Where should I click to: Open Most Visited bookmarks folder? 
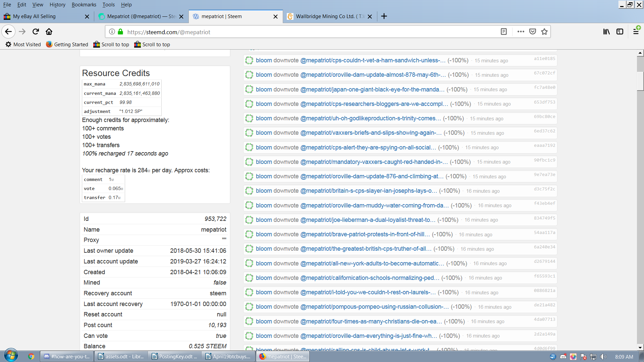pyautogui.click(x=23, y=44)
